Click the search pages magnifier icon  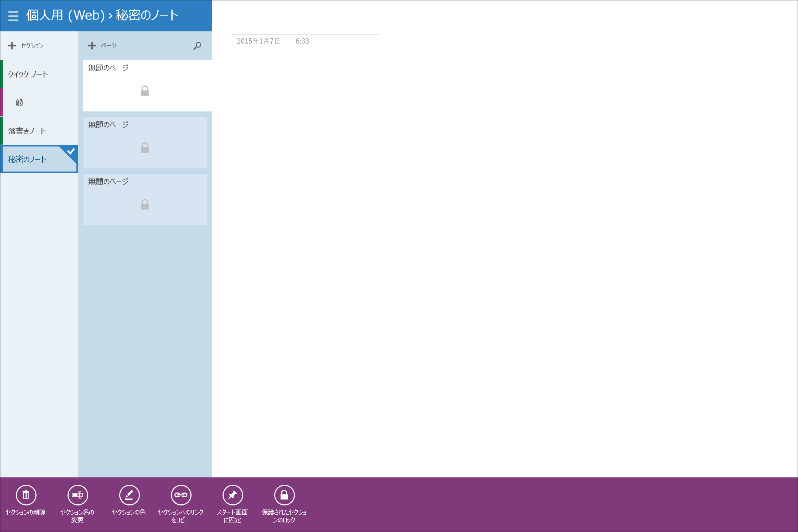click(197, 46)
